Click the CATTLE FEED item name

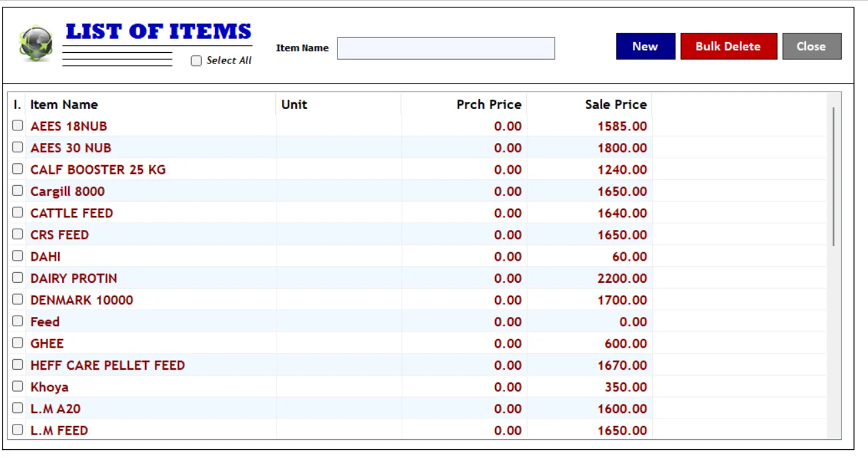coord(71,213)
